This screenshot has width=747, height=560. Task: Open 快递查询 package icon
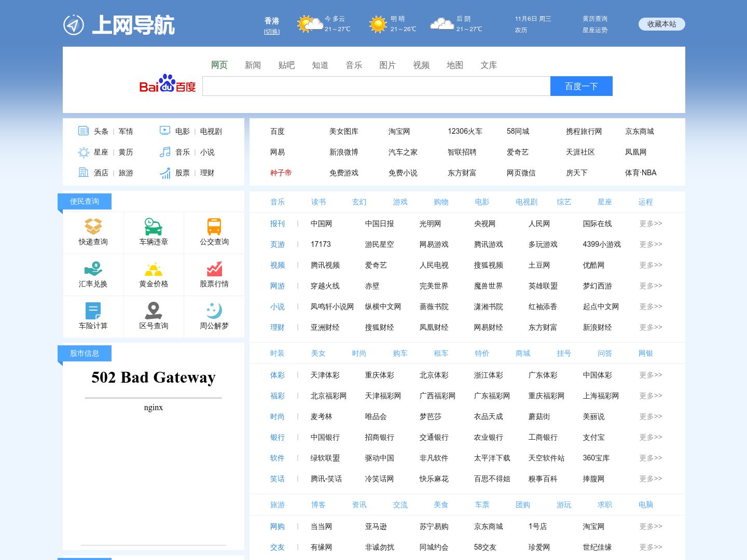[x=93, y=226]
